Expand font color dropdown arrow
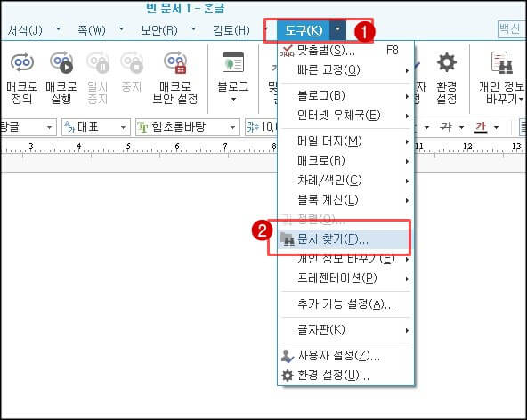 pos(496,127)
